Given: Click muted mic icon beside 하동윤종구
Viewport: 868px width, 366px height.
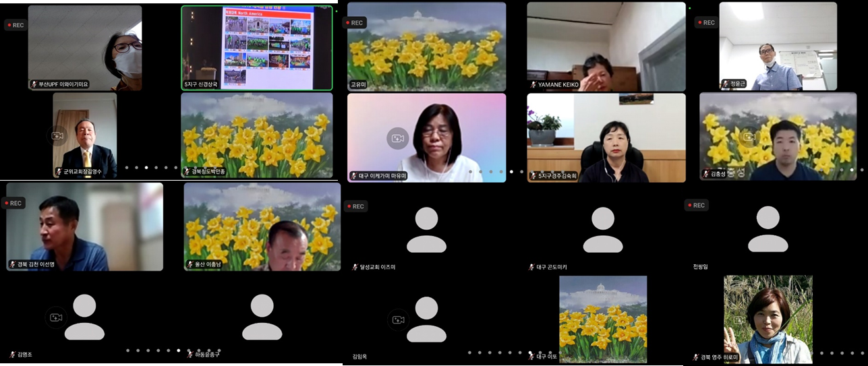Looking at the screenshot, I should tap(190, 355).
